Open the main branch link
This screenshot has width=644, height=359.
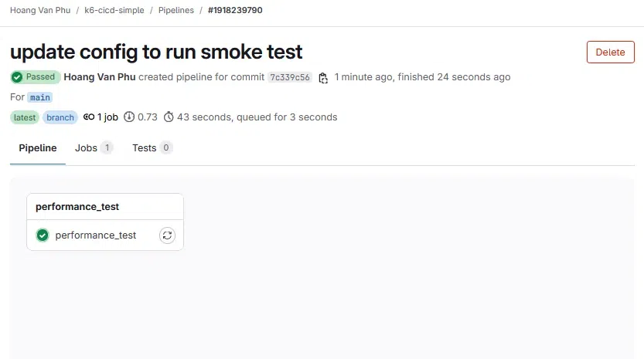coord(40,97)
